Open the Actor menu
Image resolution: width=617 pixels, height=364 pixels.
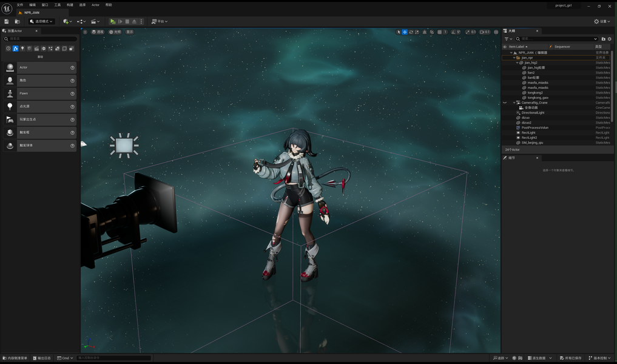tap(96, 5)
